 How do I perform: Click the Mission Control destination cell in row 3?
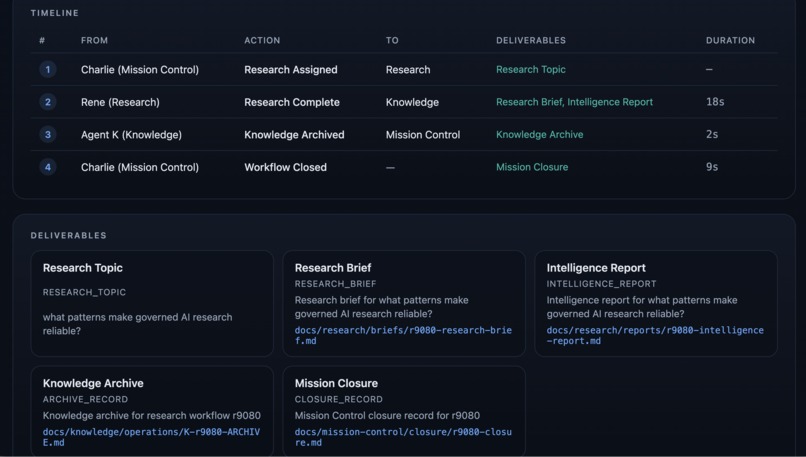pyautogui.click(x=423, y=135)
